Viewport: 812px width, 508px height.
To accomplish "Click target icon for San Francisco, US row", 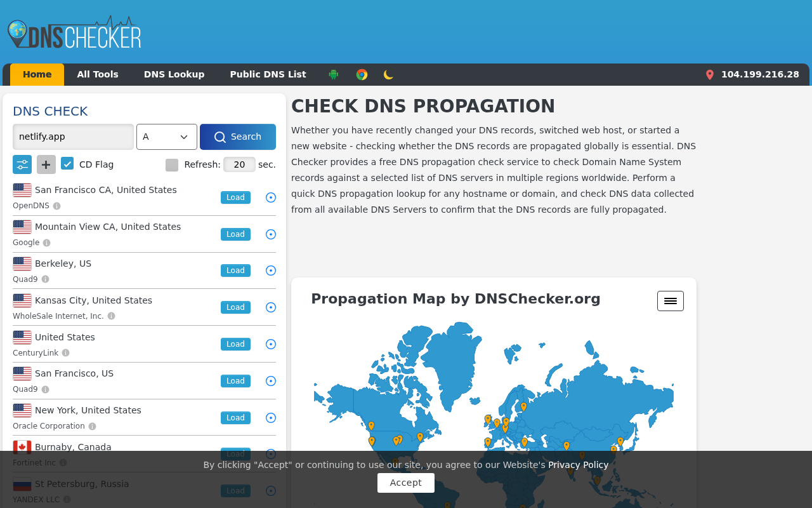I will (x=271, y=381).
